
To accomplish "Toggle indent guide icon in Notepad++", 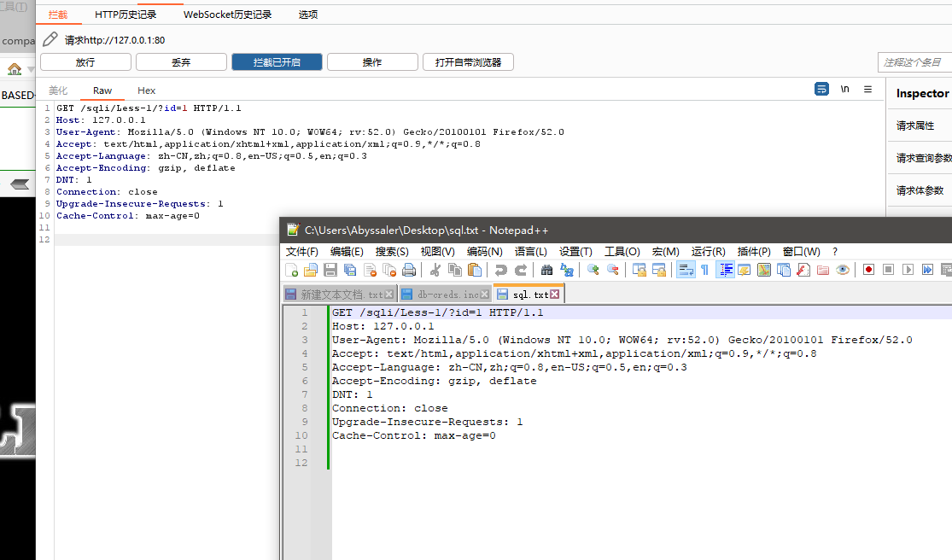I will [x=725, y=270].
